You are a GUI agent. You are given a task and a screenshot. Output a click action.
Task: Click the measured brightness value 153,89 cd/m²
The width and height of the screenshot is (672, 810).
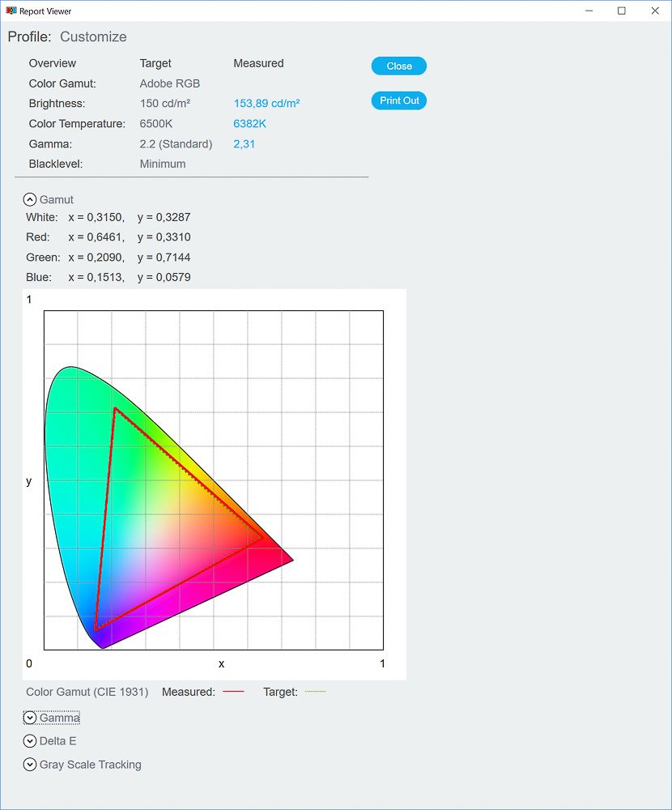pyautogui.click(x=266, y=104)
